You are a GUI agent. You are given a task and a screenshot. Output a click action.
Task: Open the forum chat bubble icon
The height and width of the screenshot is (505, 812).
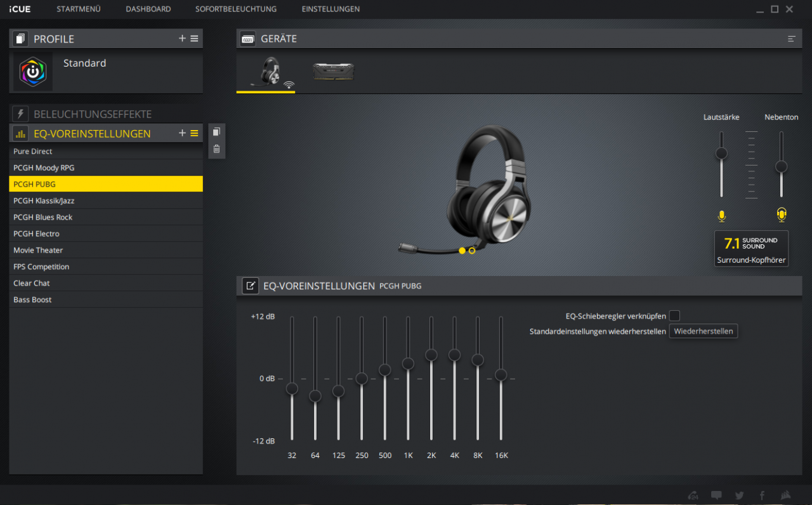tap(716, 495)
